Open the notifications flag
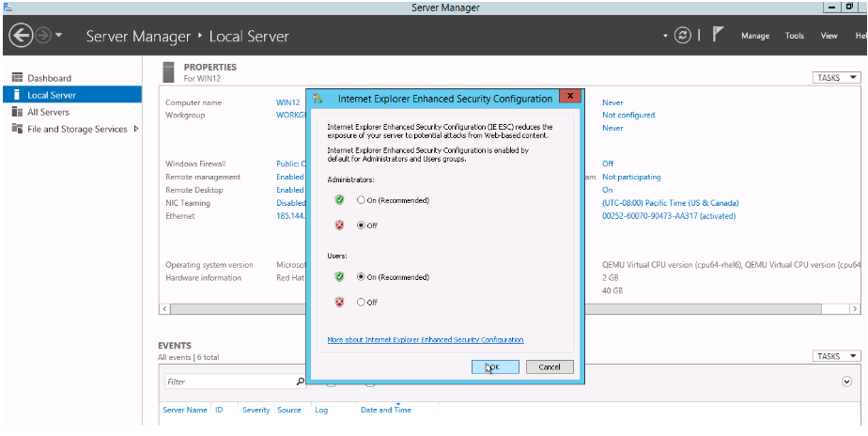This screenshot has width=868, height=436. tap(718, 35)
